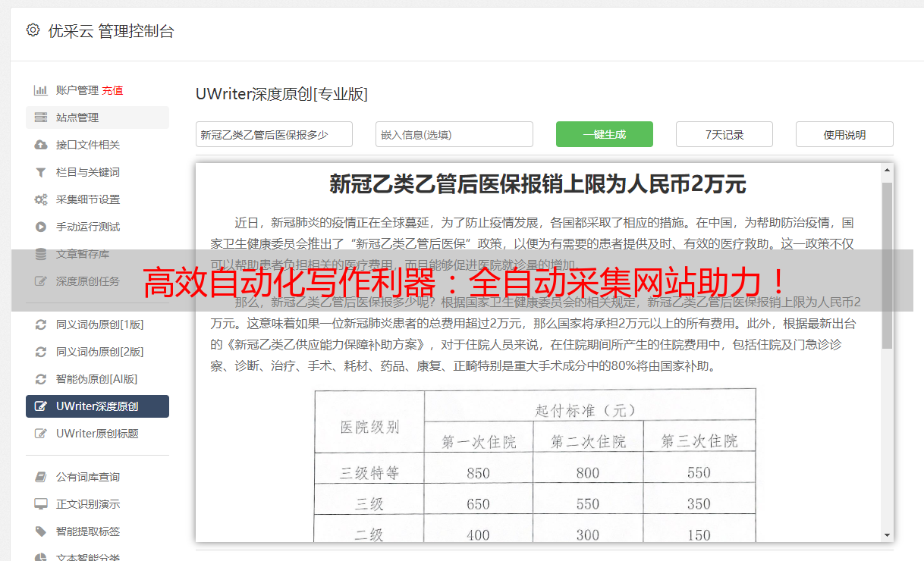Click the refresh icon for 智能伪原创[AI版]
Image resolution: width=924 pixels, height=561 pixels.
click(41, 379)
